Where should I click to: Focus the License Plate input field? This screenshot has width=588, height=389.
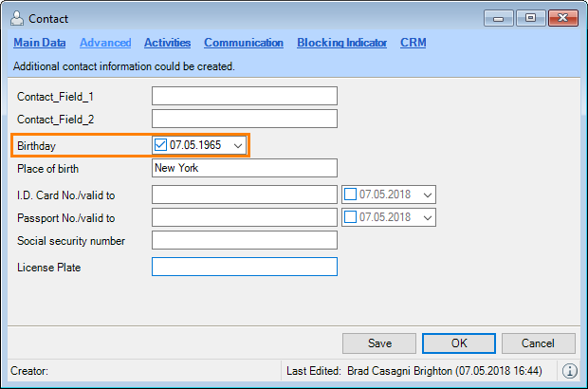tap(245, 267)
